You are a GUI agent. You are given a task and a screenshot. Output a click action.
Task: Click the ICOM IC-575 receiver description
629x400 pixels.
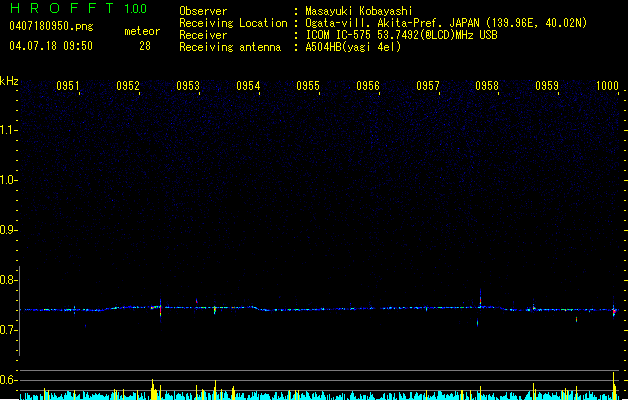(402, 35)
